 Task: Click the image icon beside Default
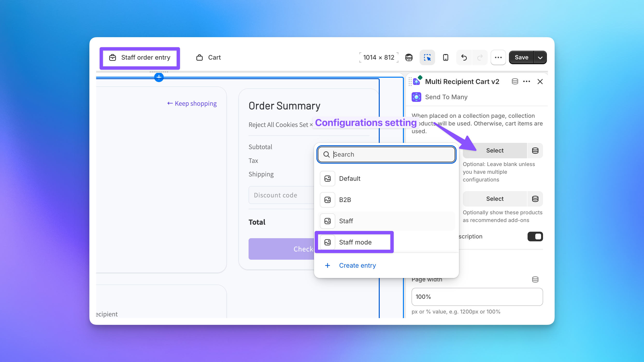pyautogui.click(x=328, y=179)
